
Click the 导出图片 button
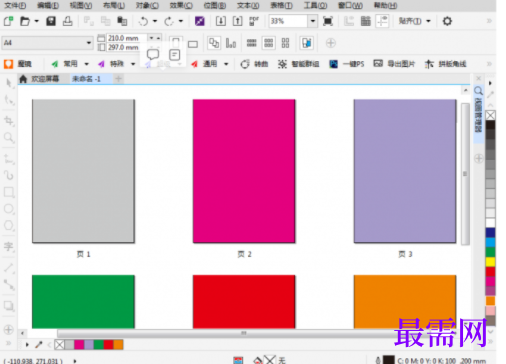[x=394, y=64]
